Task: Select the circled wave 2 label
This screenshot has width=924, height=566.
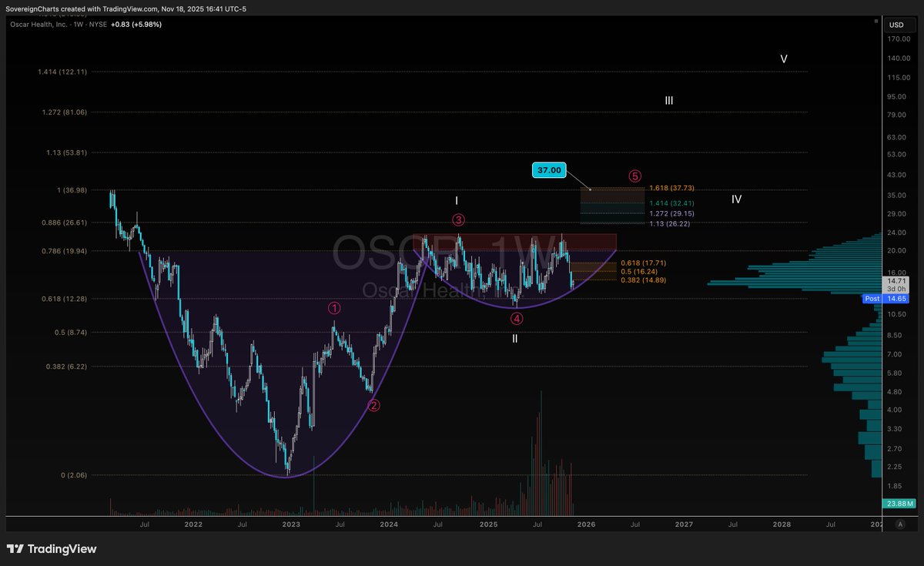Action: click(x=373, y=406)
